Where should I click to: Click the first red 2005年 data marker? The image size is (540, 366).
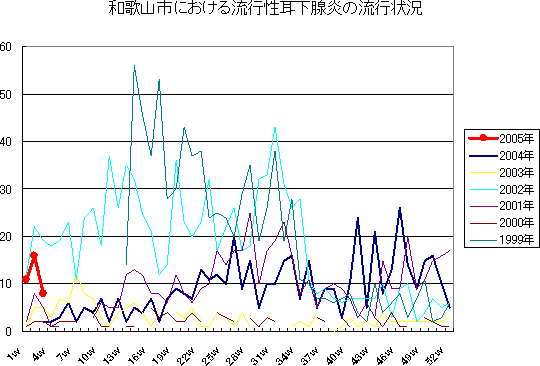point(25,279)
